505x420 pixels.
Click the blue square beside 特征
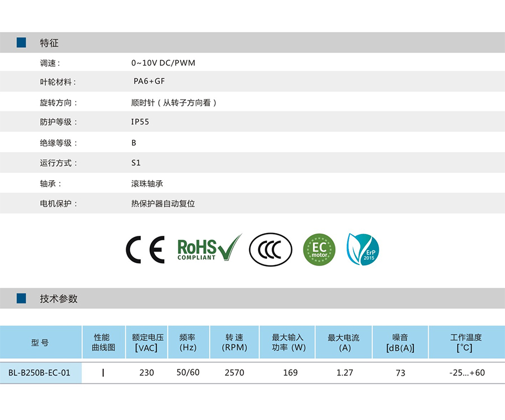pyautogui.click(x=21, y=43)
